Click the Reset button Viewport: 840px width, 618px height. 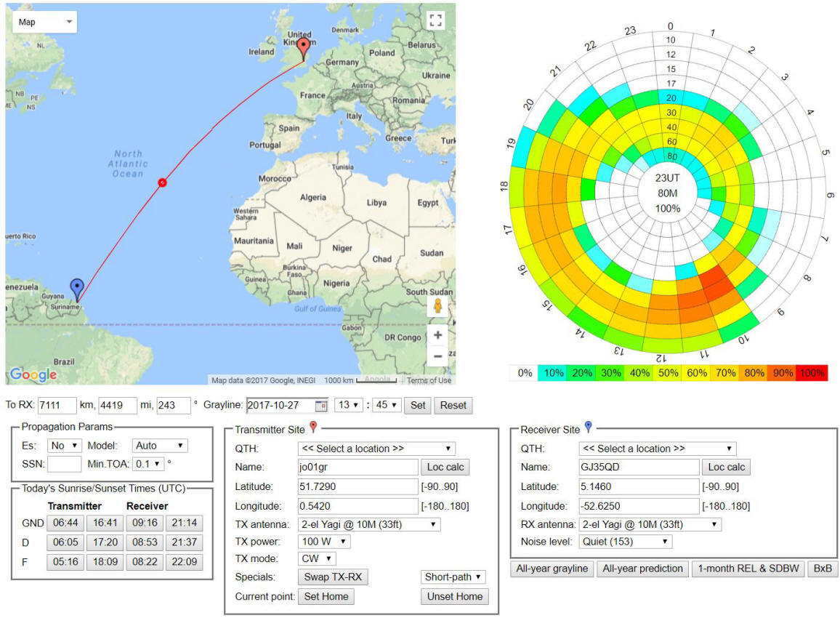tap(453, 405)
